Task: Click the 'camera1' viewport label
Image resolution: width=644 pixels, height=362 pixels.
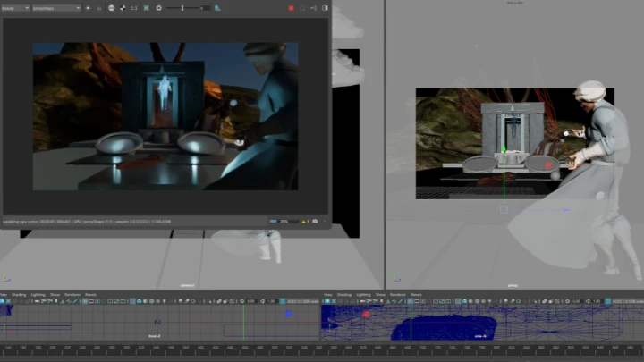Action: [187, 285]
